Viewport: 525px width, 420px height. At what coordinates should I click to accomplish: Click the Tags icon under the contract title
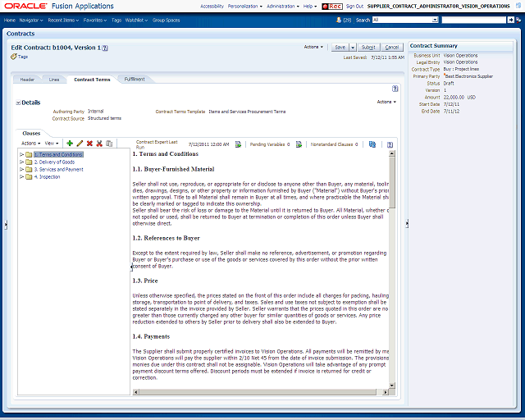[13, 57]
